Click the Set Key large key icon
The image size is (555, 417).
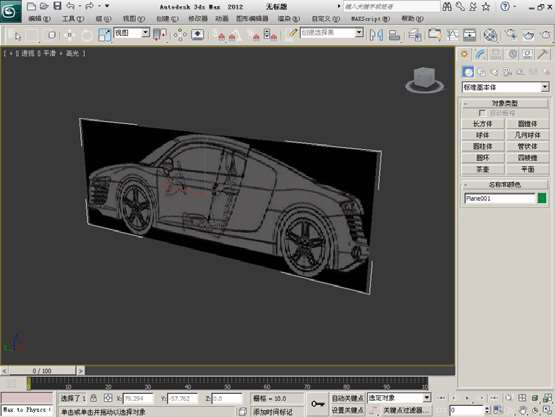point(317,404)
